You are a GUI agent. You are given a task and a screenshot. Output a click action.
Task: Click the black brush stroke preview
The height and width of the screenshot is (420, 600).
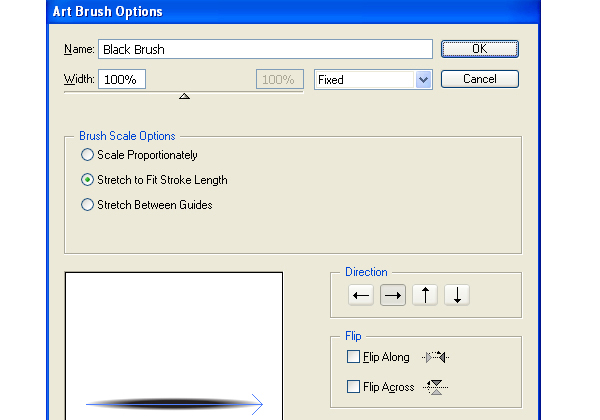tap(174, 404)
